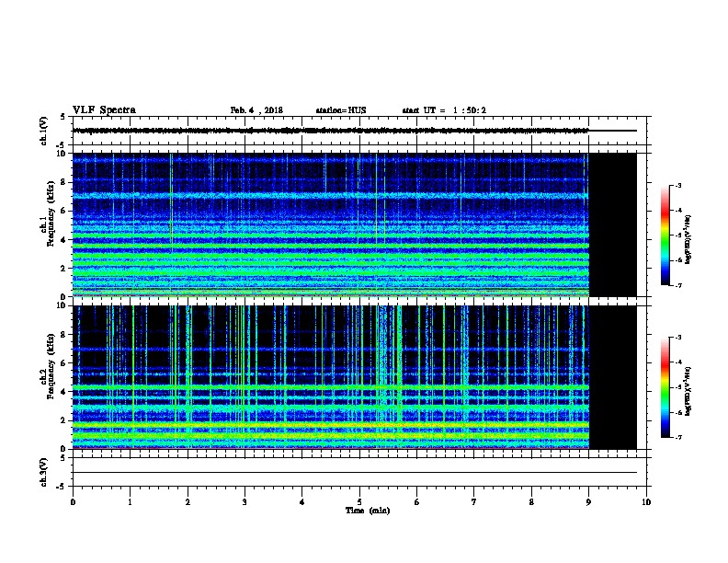Viewport: 728px width, 563px height.
Task: Click the "-5" tick of ch.3(V) axis
Action: pos(62,487)
